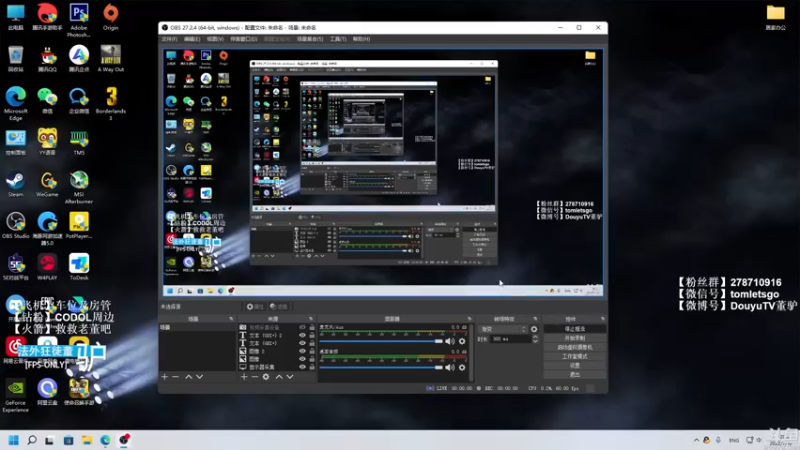Screen dimensions: 800x450
Task: Open Adobe Photoshop desktop shortcut
Action: tap(79, 20)
